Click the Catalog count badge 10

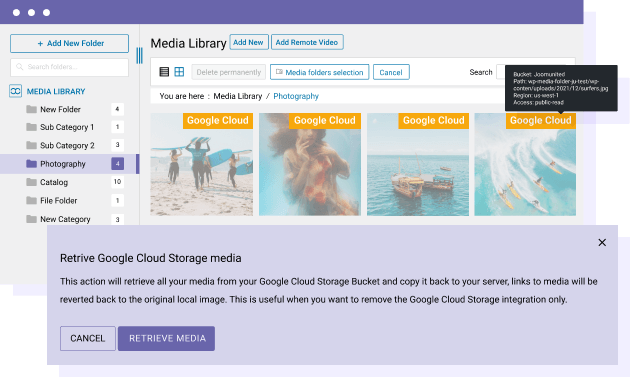(117, 182)
